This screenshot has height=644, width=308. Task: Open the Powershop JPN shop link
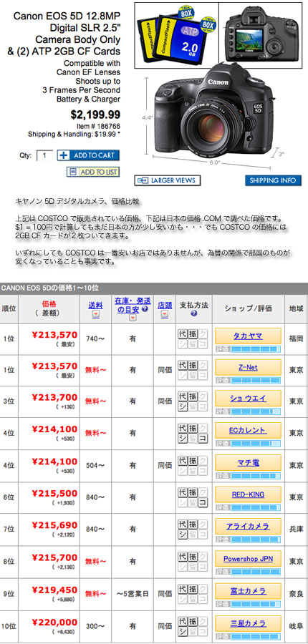click(248, 559)
